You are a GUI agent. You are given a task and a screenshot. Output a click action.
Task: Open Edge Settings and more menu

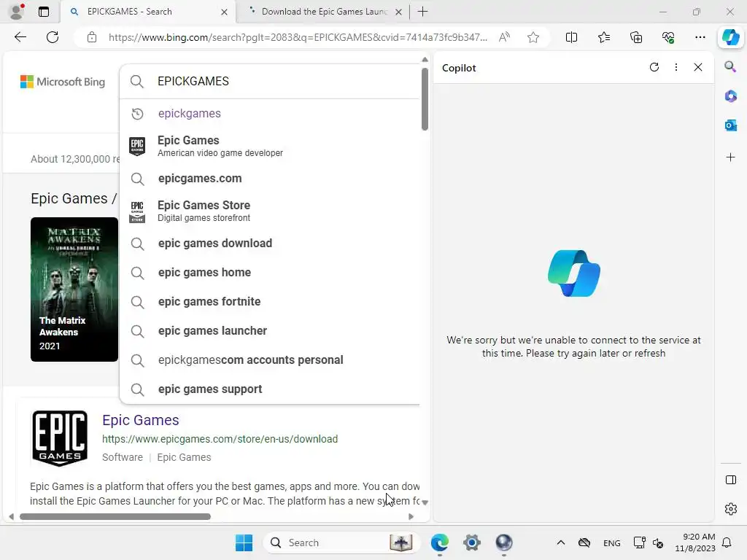(x=700, y=37)
